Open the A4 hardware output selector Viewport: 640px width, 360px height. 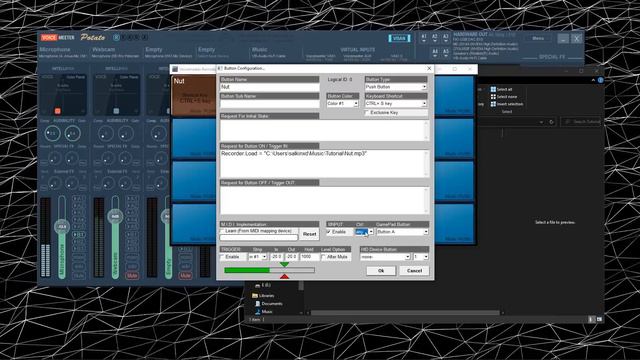coord(435,53)
